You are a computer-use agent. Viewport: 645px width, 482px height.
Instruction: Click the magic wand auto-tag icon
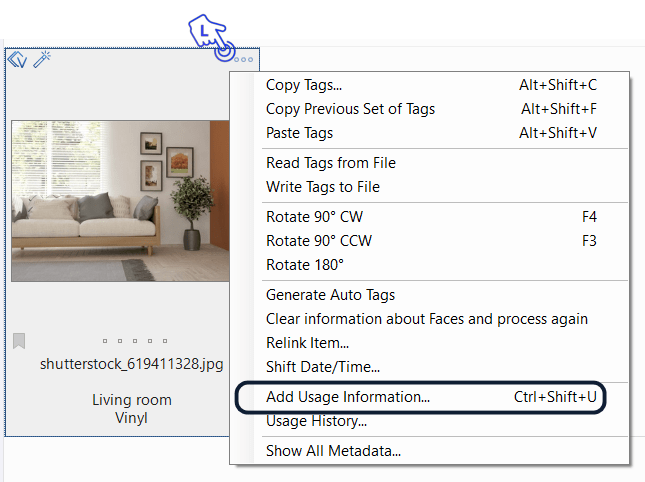click(42, 60)
